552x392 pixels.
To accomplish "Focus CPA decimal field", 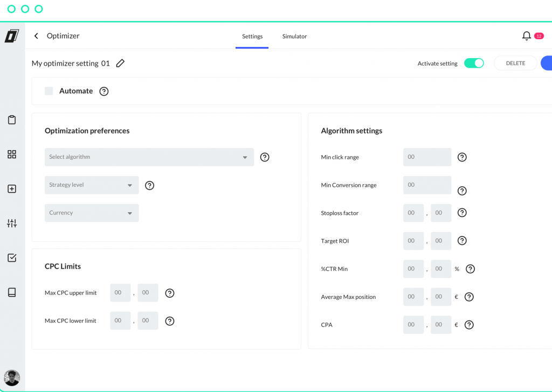I will (x=441, y=325).
